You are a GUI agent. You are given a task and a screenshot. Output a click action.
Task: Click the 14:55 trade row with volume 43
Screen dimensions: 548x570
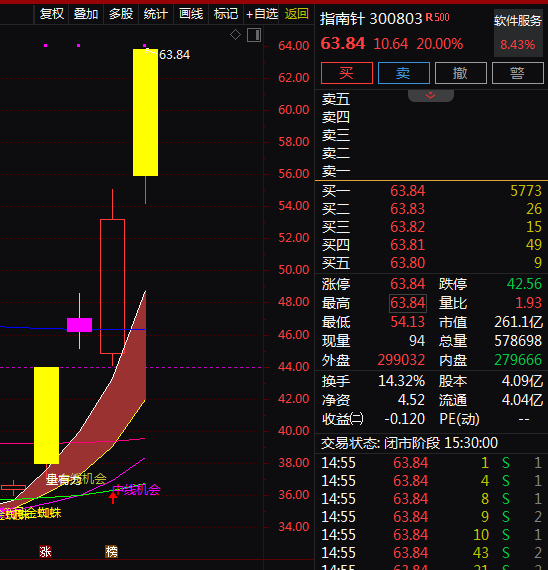pyautogui.click(x=432, y=553)
